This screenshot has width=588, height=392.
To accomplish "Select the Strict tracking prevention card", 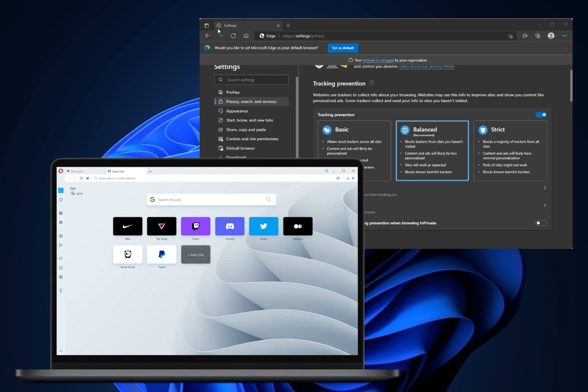I will (510, 150).
